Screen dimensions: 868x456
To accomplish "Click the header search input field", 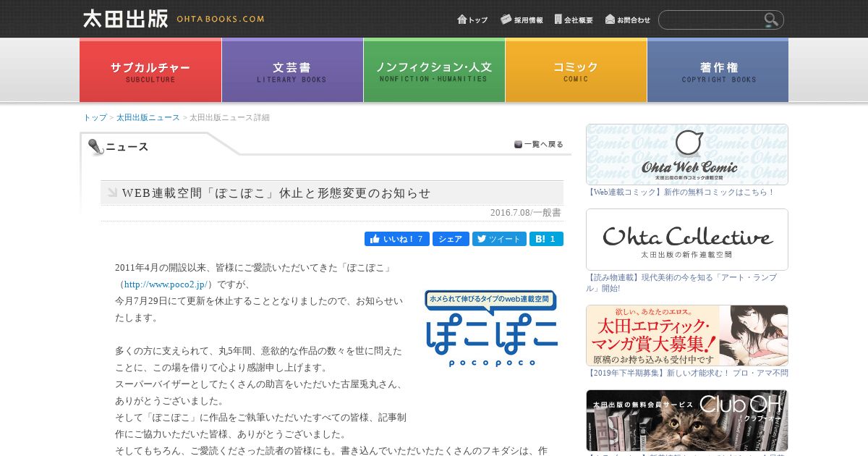I will tap(711, 20).
